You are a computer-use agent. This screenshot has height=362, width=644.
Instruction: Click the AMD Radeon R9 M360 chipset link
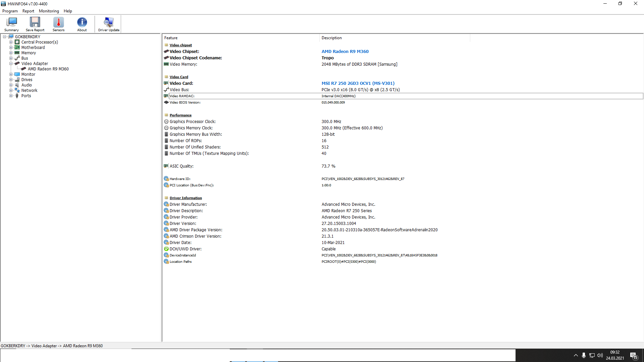point(345,51)
